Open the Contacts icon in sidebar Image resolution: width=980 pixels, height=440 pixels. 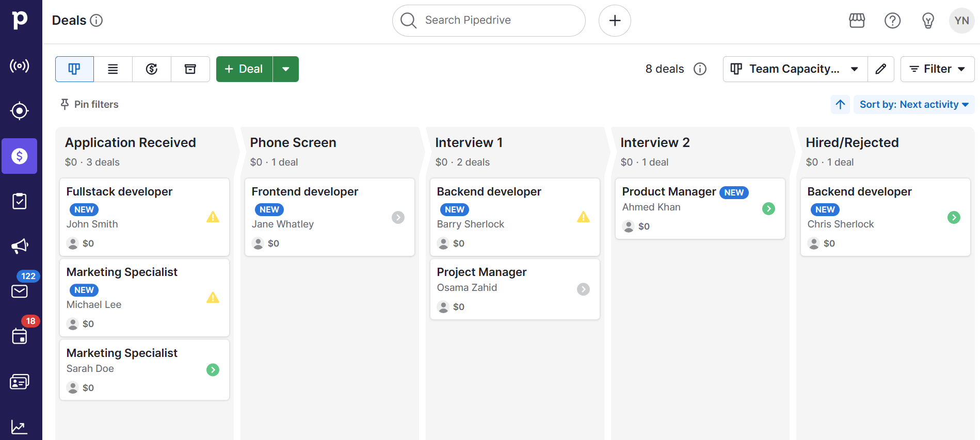pyautogui.click(x=20, y=382)
